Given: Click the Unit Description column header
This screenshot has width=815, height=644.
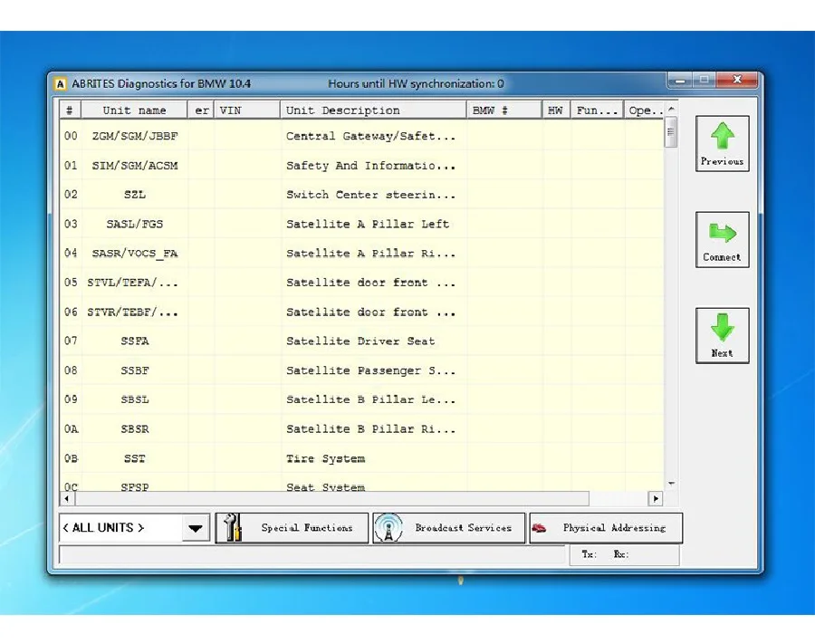Looking at the screenshot, I should 374,111.
